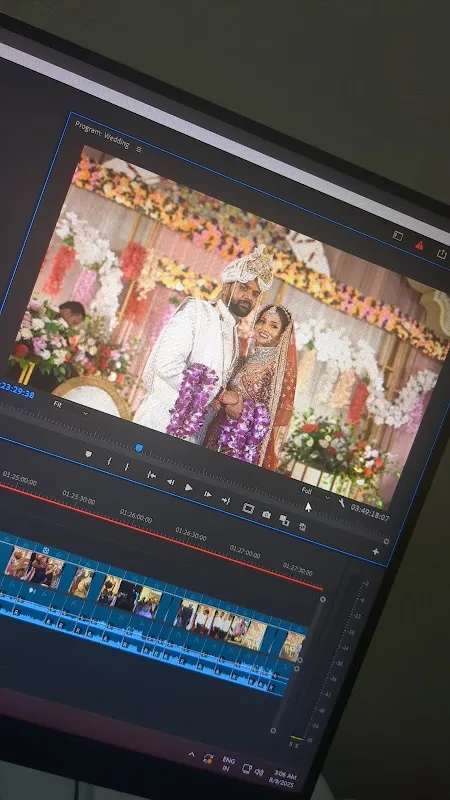Screen dimensions: 450x800
Task: Add a marker with the marker icon
Action: tap(89, 454)
